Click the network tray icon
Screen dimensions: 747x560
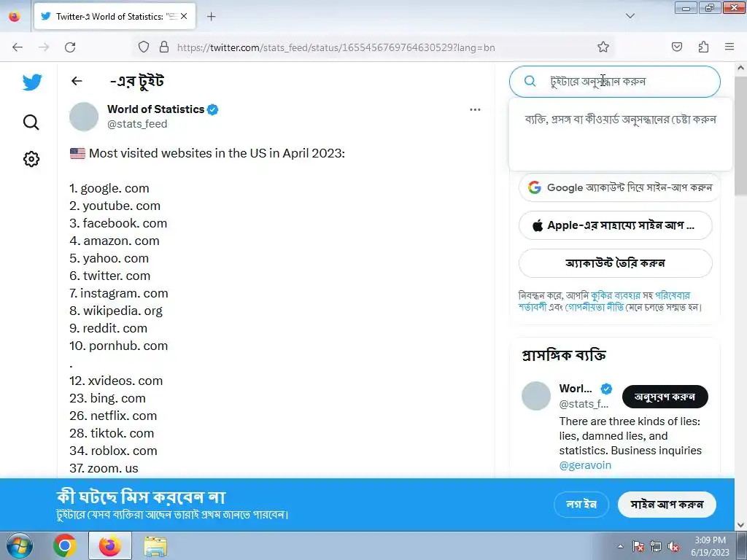tap(656, 547)
